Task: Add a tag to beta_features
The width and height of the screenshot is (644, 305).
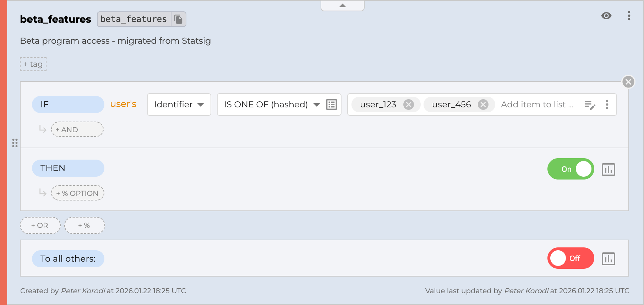Action: pyautogui.click(x=33, y=64)
